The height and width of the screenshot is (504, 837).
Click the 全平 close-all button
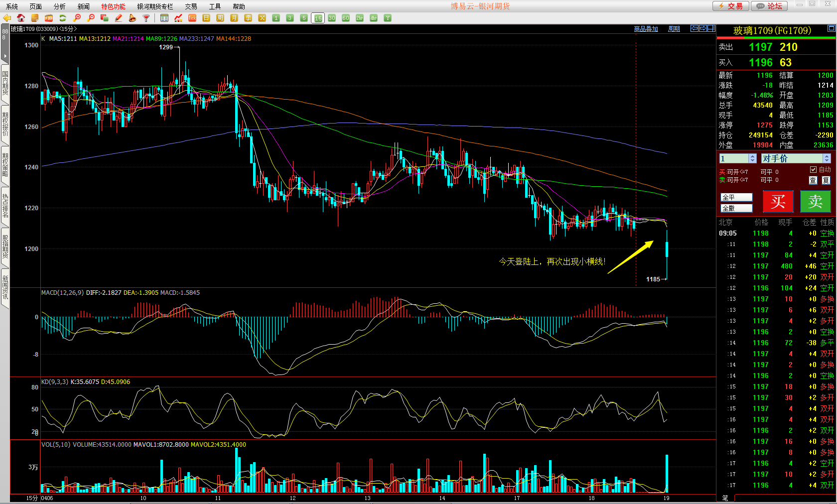pyautogui.click(x=736, y=197)
